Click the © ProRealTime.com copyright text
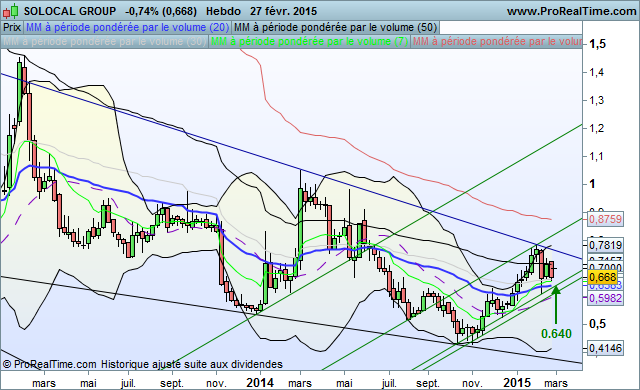The image size is (640, 390). click(x=50, y=364)
